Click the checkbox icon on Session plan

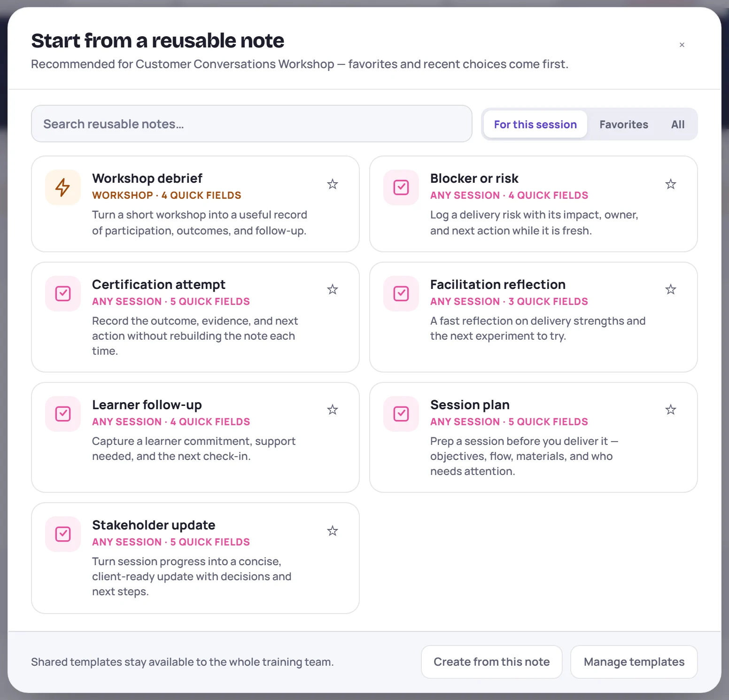pyautogui.click(x=401, y=414)
